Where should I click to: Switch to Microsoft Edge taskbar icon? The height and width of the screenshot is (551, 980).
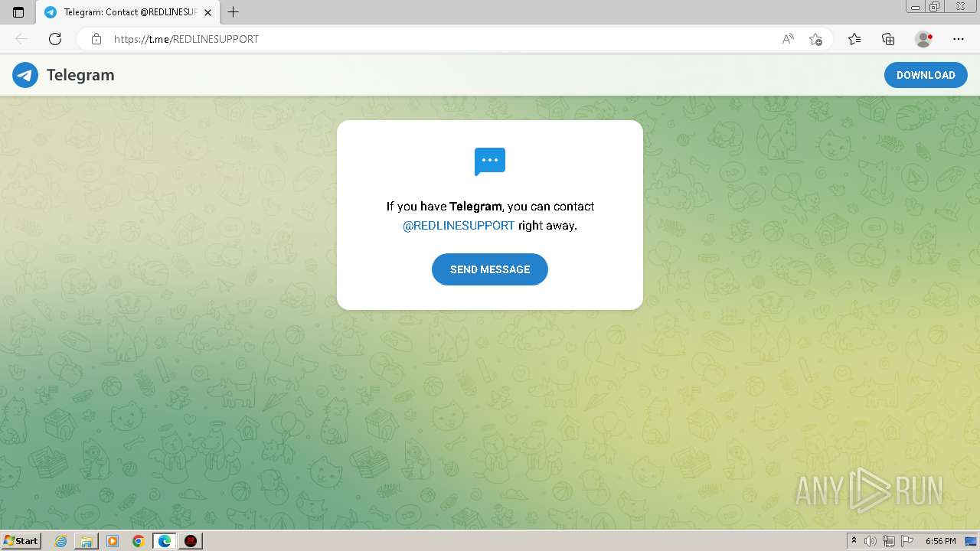(x=165, y=541)
